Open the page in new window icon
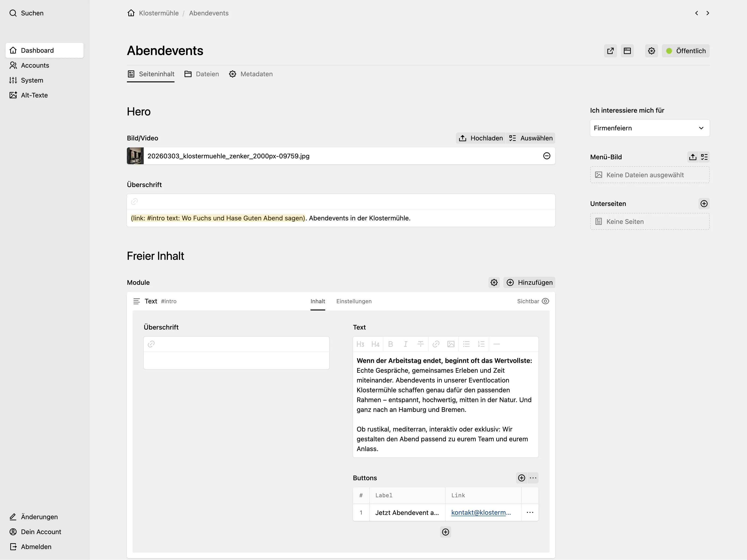Viewport: 747px width, 560px height. pyautogui.click(x=610, y=51)
